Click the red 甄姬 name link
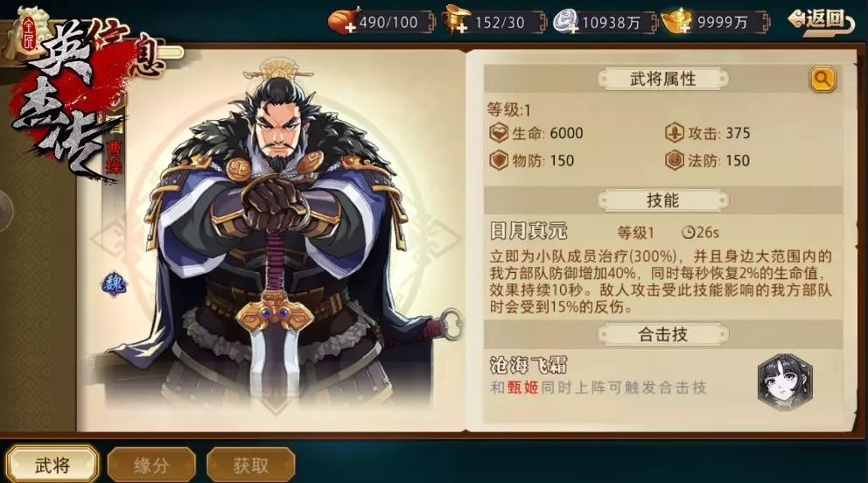The width and height of the screenshot is (868, 483). point(522,388)
